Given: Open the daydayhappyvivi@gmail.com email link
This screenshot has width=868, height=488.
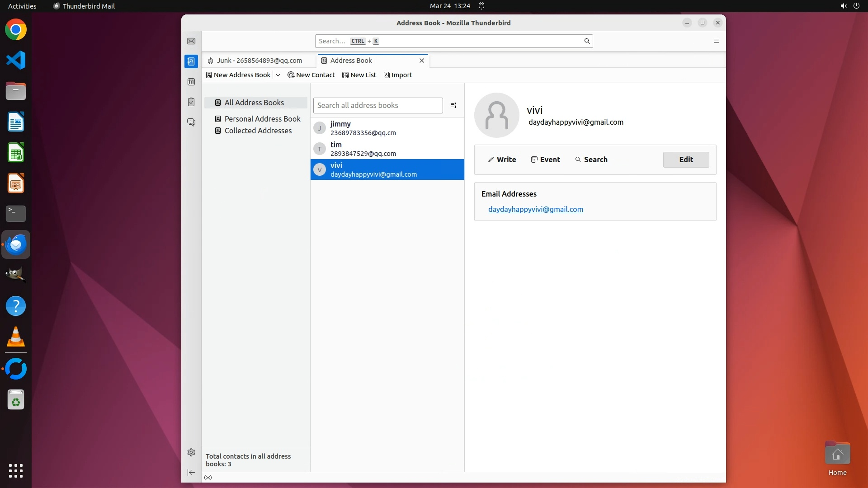Looking at the screenshot, I should coord(535,209).
